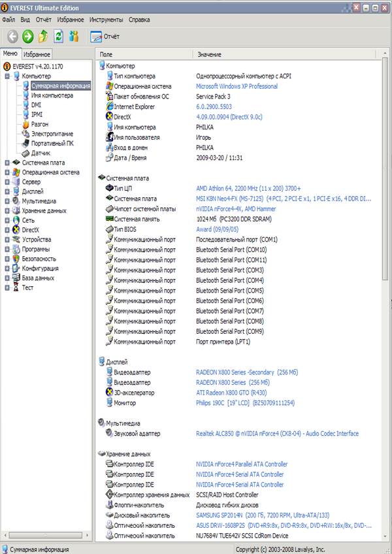
Task: Expand the DirectX tree node
Action: pos(7,230)
